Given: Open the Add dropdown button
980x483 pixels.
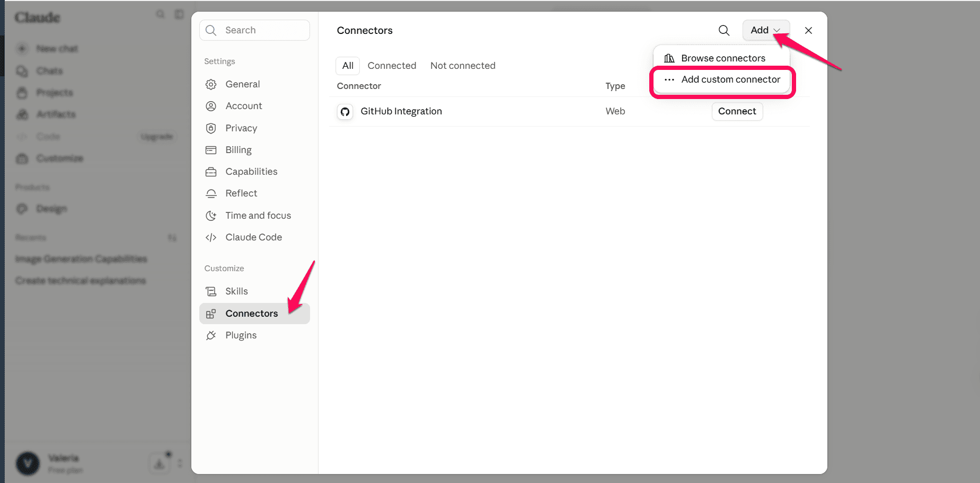Looking at the screenshot, I should (x=766, y=30).
